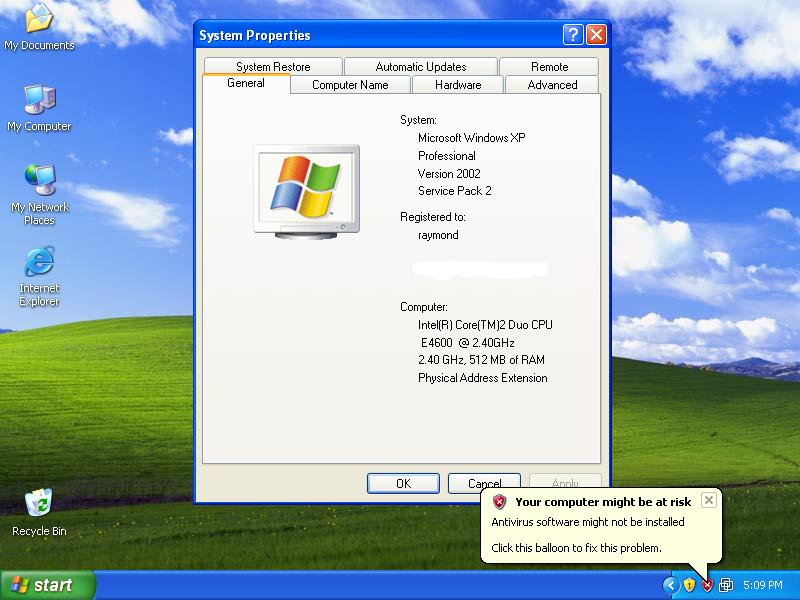800x600 pixels.
Task: Click the clock showing 5:09 PM
Action: click(761, 585)
